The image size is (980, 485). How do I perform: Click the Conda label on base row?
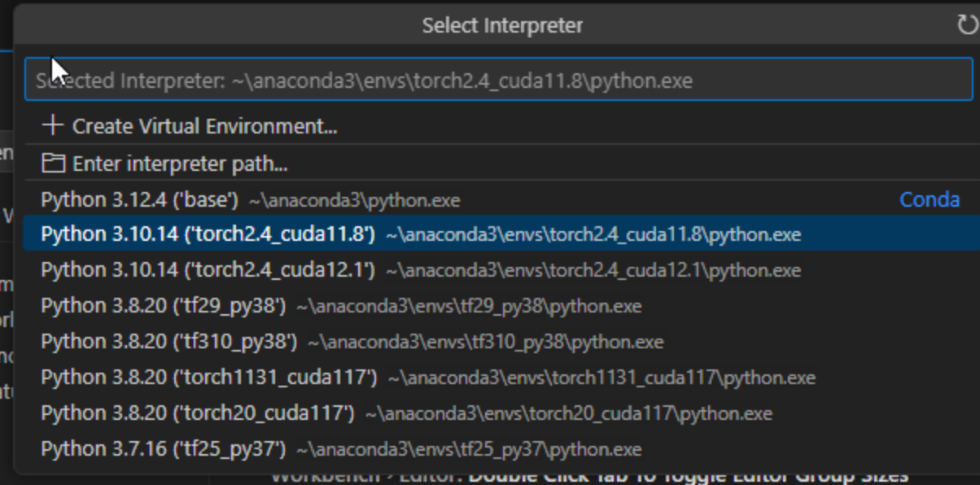click(x=929, y=200)
